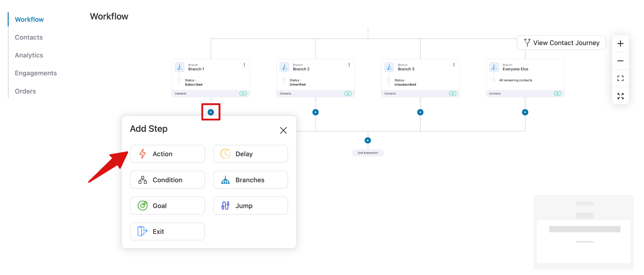
Task: Switch to the Contacts tab
Action: pyautogui.click(x=29, y=37)
